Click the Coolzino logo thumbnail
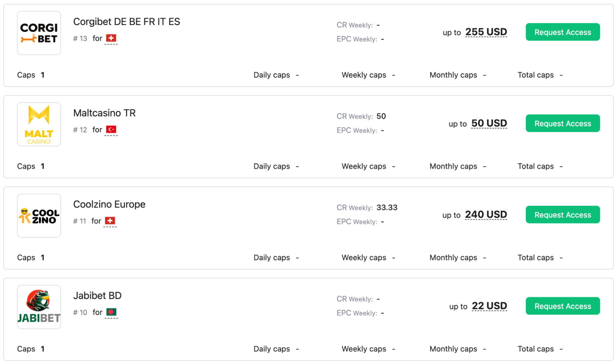The image size is (616, 364). click(x=39, y=215)
